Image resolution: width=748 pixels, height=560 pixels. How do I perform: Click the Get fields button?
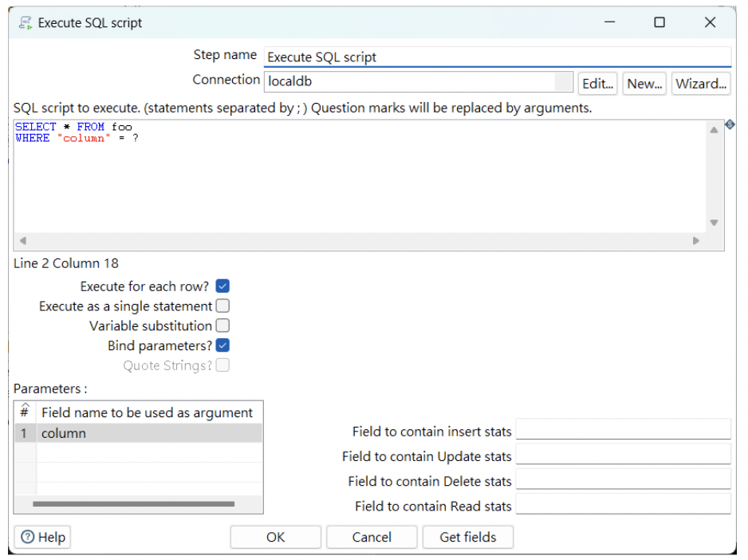tap(467, 537)
